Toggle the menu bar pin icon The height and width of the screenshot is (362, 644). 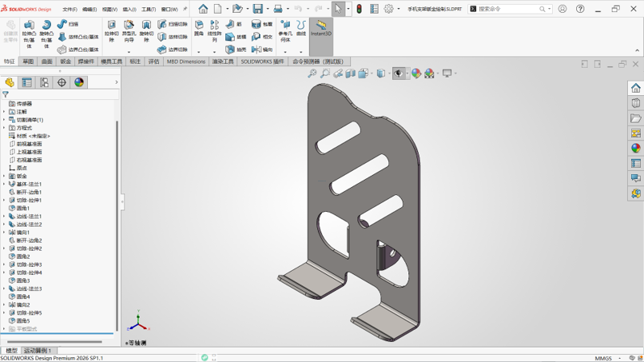[185, 9]
